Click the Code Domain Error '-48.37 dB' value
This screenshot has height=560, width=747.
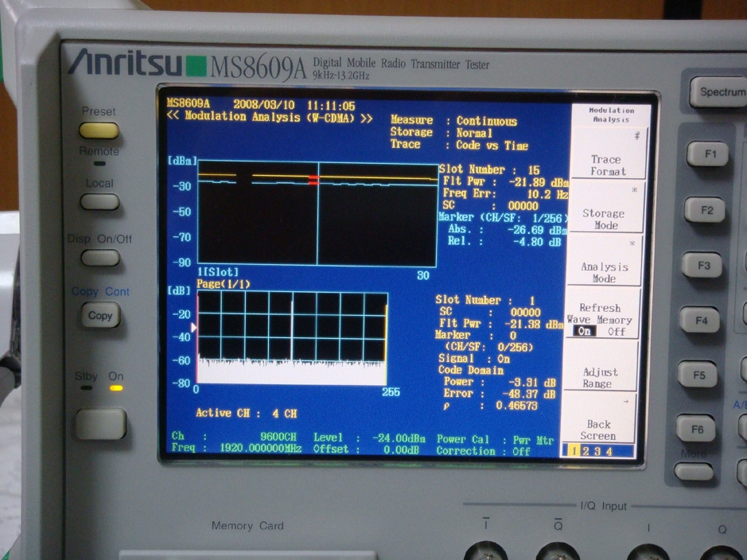pos(528,394)
